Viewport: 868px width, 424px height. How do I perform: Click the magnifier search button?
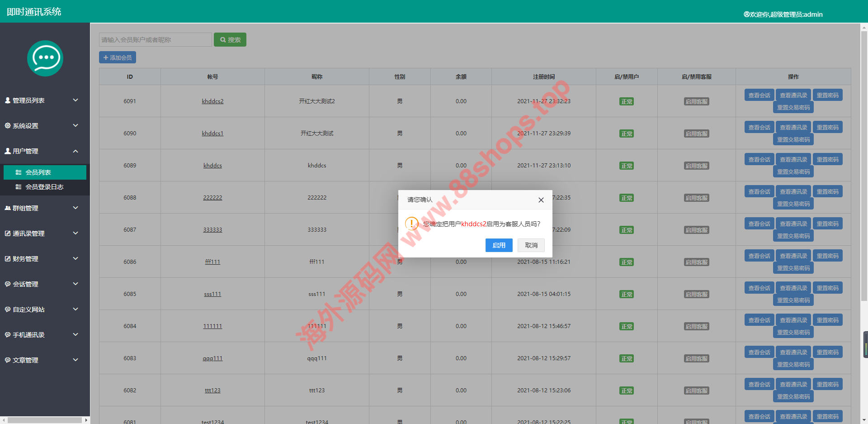click(230, 40)
